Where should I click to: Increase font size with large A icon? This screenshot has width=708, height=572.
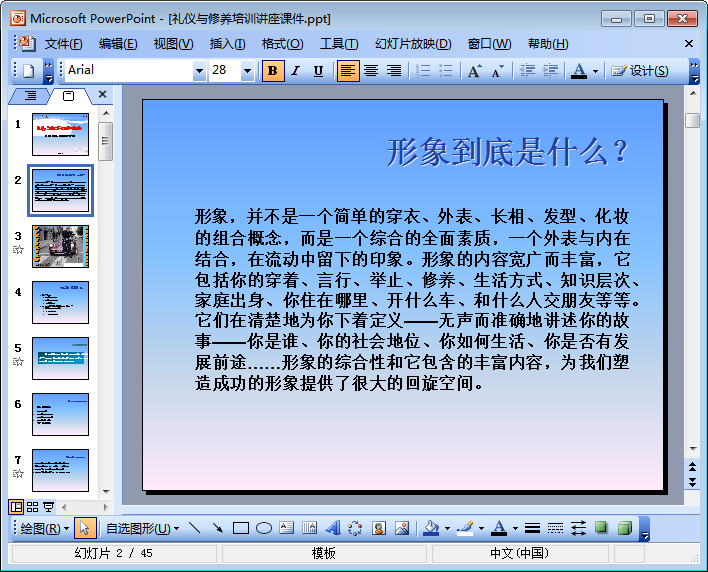coord(475,71)
